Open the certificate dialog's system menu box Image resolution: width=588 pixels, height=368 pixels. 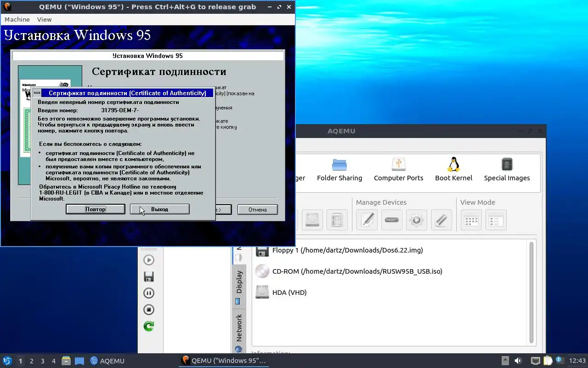(37, 93)
